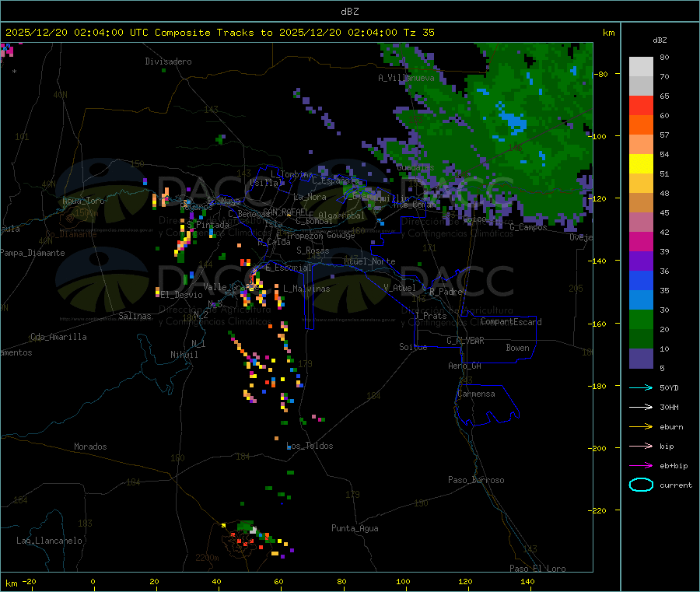The width and height of the screenshot is (700, 592).
Task: Click the 'Cda_Amarilla' map label
Action: (x=58, y=337)
